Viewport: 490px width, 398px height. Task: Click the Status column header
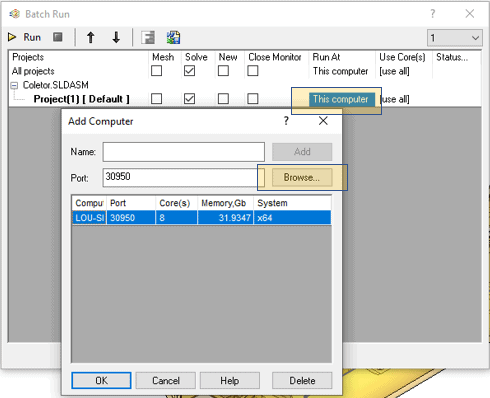452,57
